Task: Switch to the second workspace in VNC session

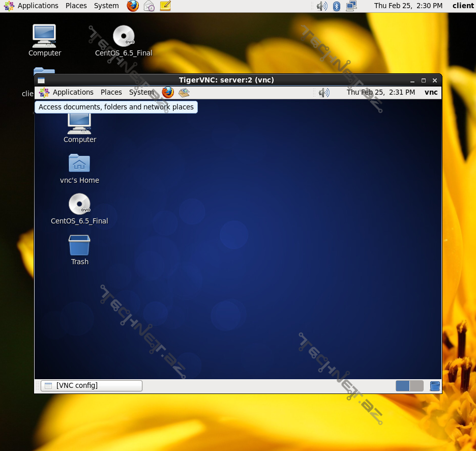Action: click(x=416, y=386)
